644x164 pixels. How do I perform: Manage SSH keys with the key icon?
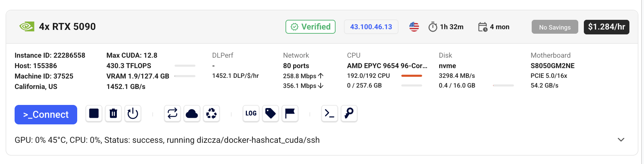point(349,114)
